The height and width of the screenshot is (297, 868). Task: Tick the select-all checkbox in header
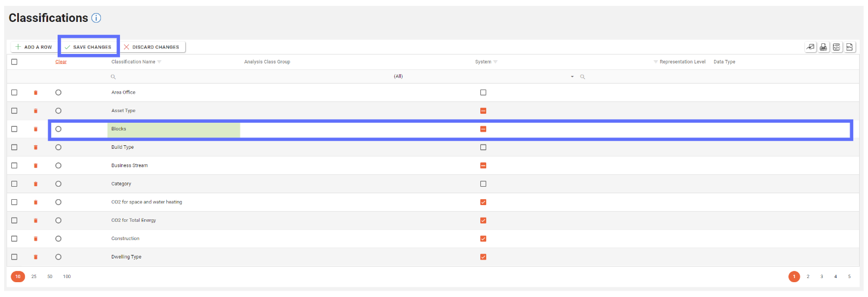tap(14, 62)
